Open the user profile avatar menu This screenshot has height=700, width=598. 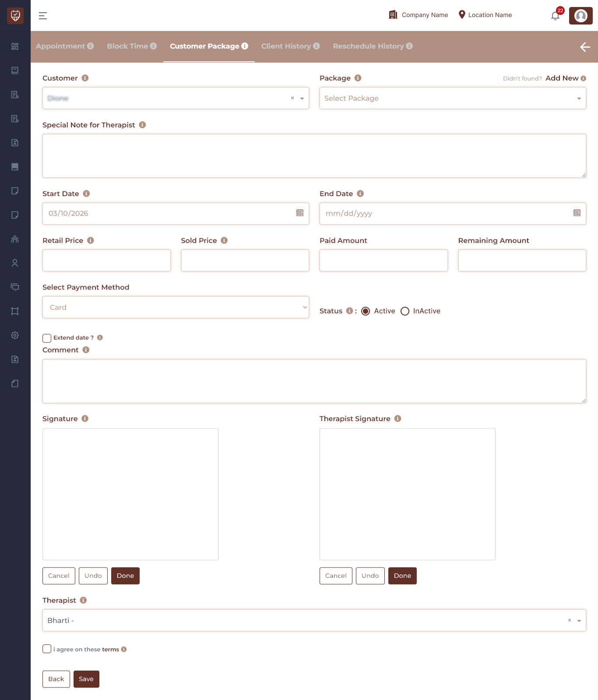[580, 16]
